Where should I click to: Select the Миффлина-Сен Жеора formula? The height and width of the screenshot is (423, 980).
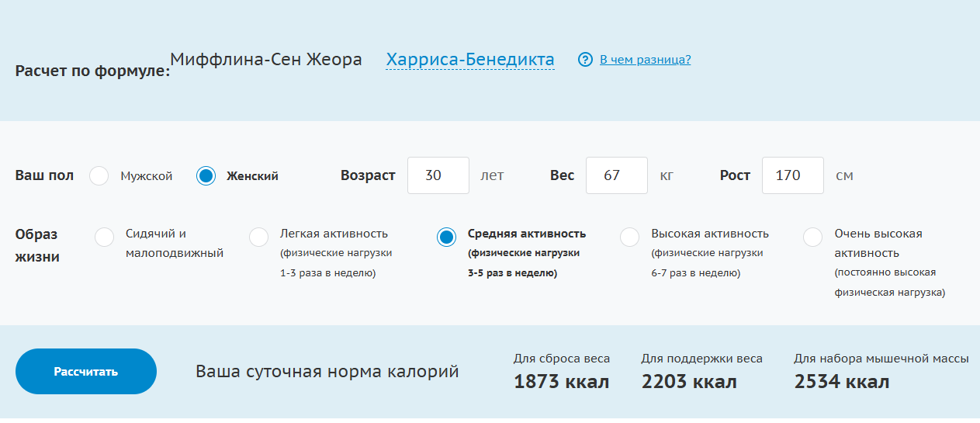coord(266,60)
